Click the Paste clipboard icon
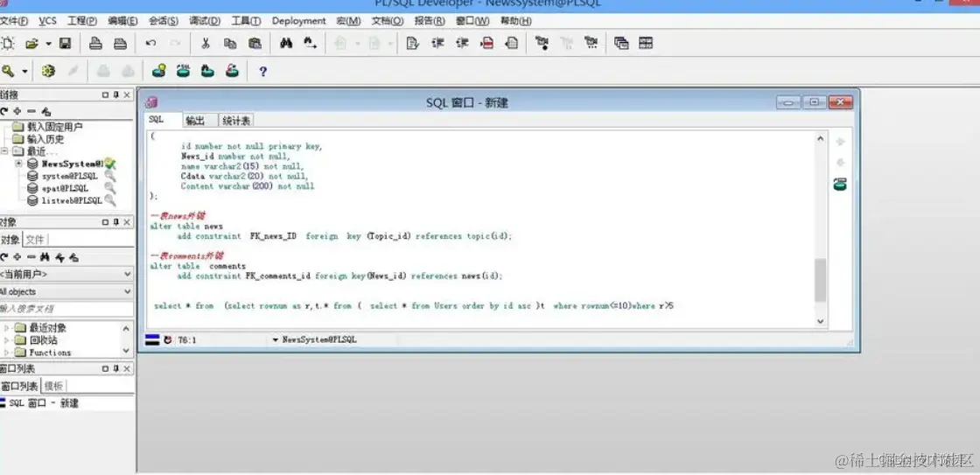The width and height of the screenshot is (980, 475). pos(255,43)
